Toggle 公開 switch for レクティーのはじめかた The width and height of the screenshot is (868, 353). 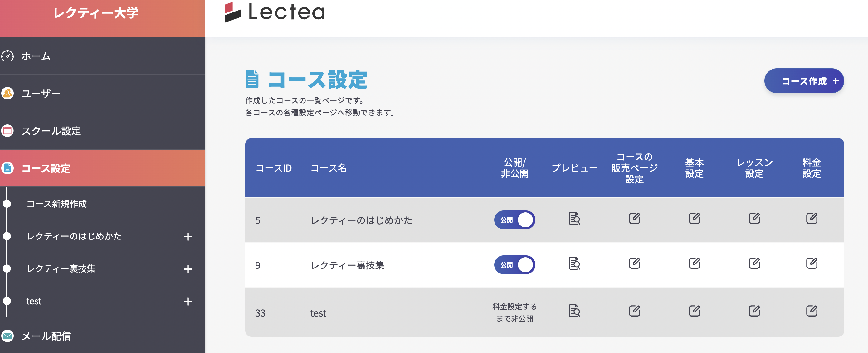coord(514,220)
